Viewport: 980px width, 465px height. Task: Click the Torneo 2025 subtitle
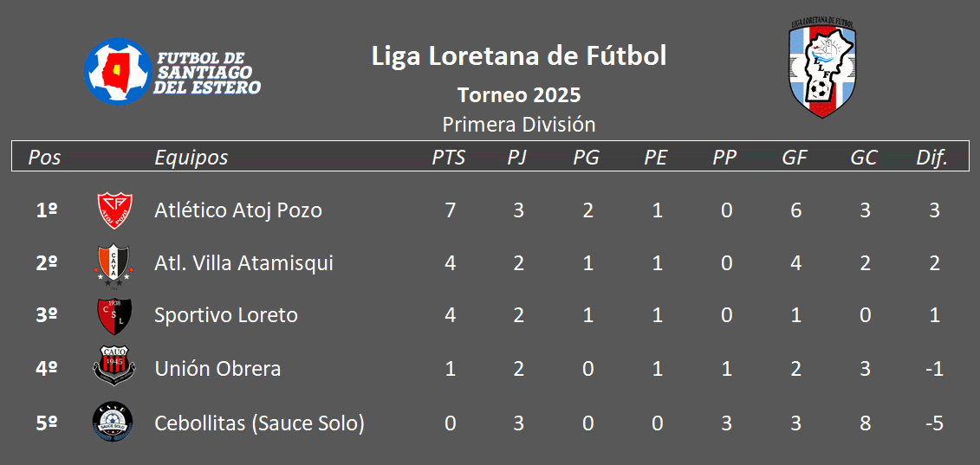click(x=519, y=95)
